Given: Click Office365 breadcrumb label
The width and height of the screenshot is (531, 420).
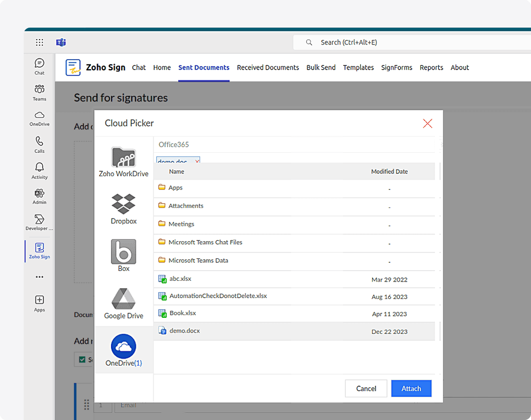Looking at the screenshot, I should 174,144.
